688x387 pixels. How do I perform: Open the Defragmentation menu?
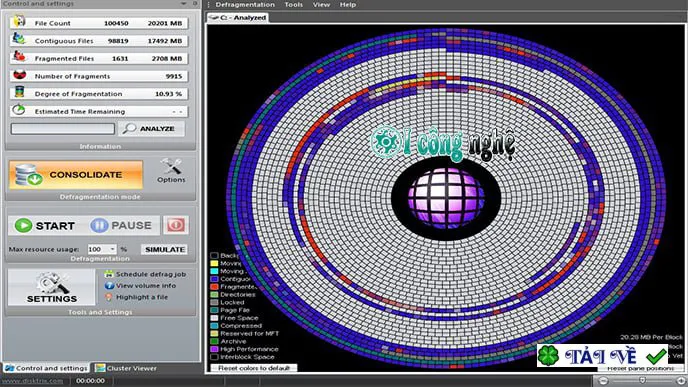coord(245,4)
